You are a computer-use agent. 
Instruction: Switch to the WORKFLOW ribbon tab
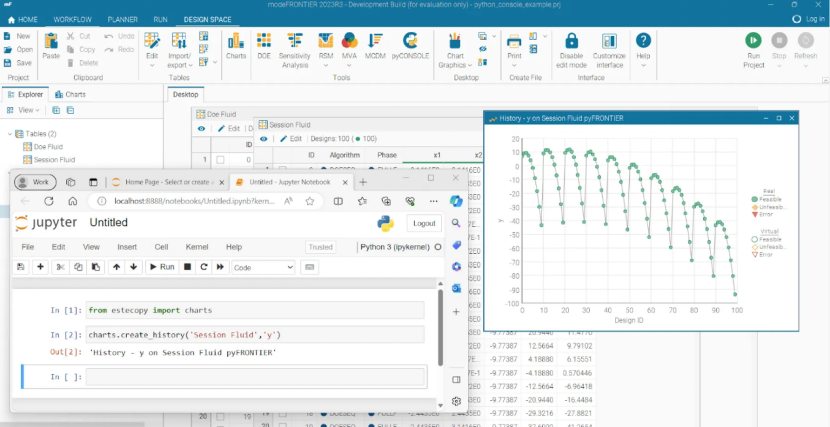[x=73, y=20]
